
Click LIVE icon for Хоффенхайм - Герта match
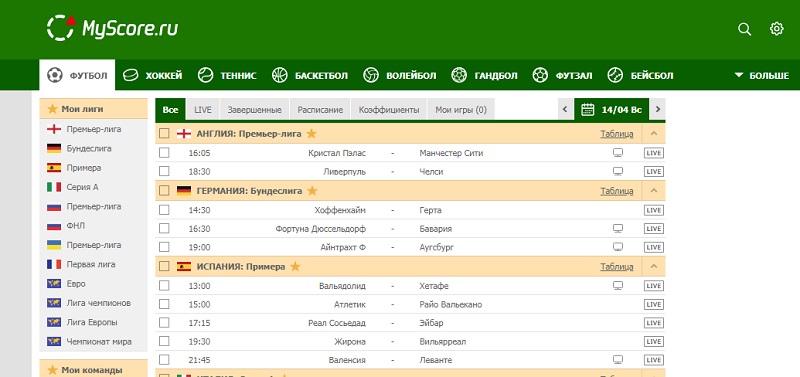[654, 210]
